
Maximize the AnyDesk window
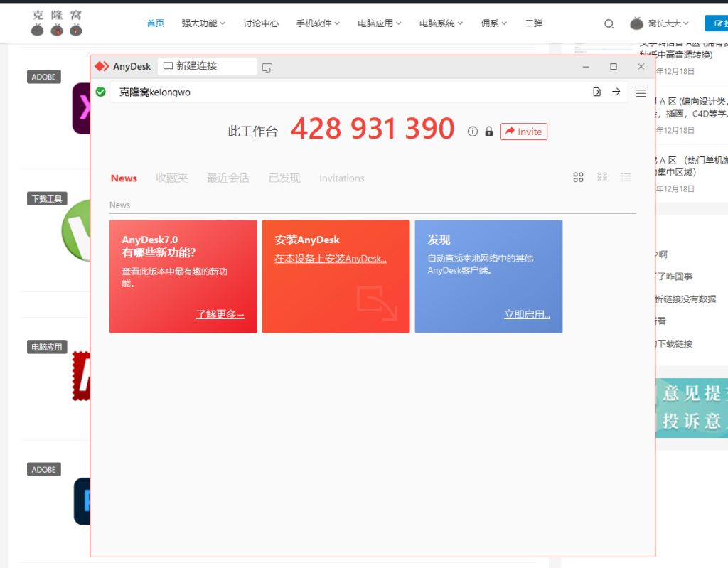click(x=614, y=67)
